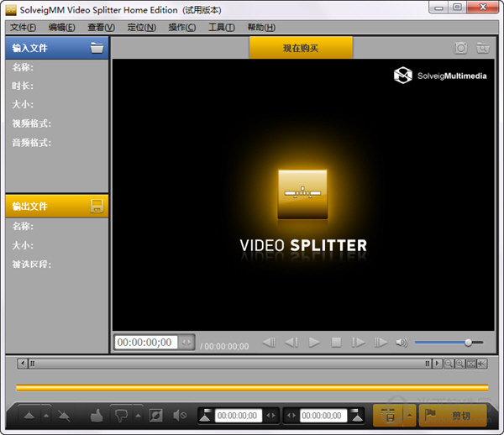Click the 时长 label in input panel
Screen dimensions: 504x435
click(x=23, y=86)
